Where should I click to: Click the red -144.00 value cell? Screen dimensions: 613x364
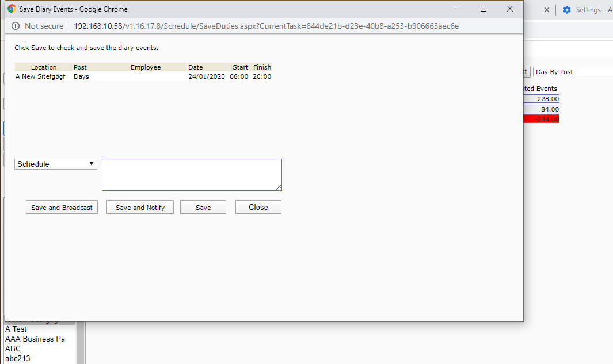(x=541, y=119)
